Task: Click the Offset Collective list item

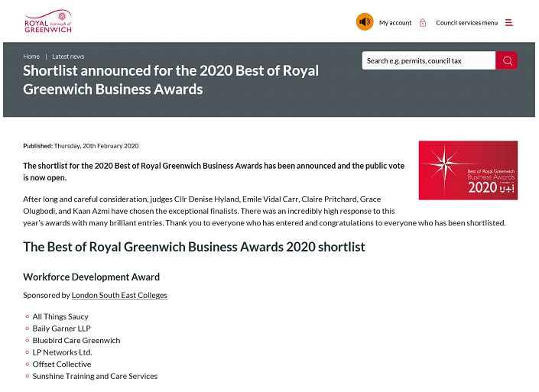Action: click(x=62, y=364)
